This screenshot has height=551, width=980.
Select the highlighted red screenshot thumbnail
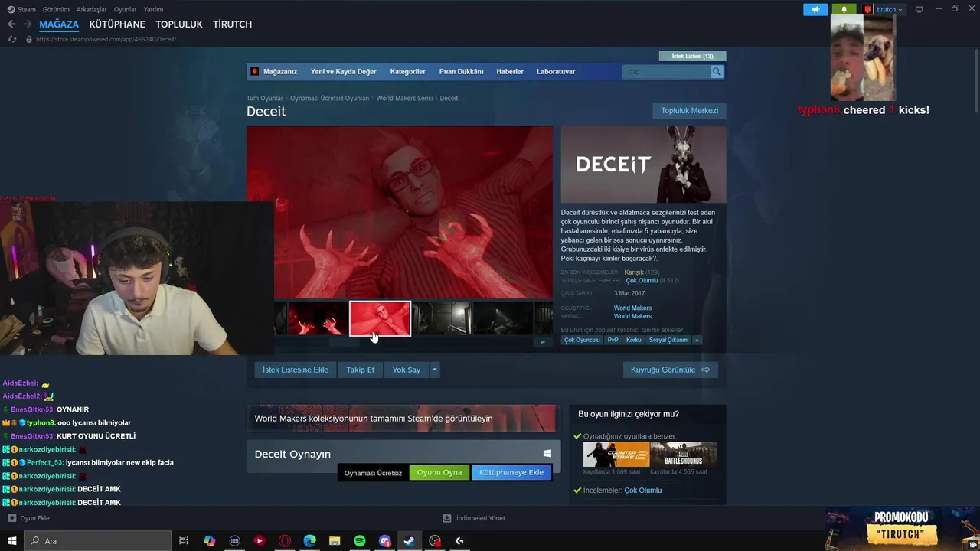(381, 318)
